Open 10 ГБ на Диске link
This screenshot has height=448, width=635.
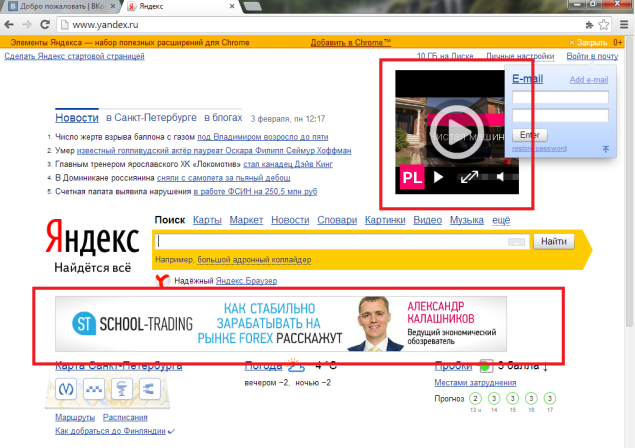pyautogui.click(x=445, y=56)
